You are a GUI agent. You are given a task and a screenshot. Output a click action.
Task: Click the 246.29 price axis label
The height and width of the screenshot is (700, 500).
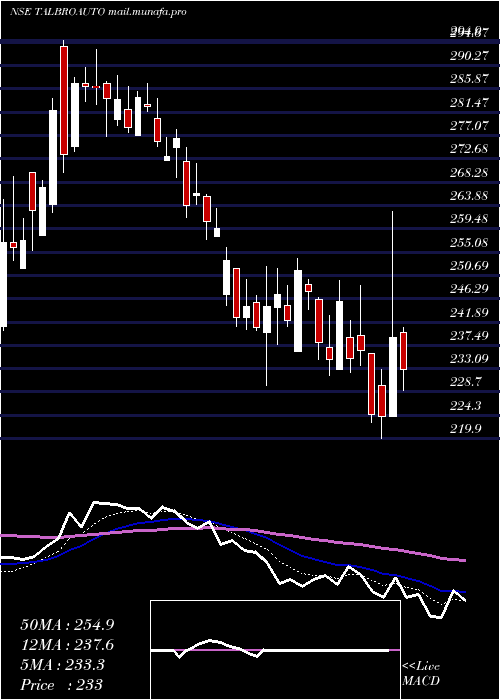[x=469, y=289]
